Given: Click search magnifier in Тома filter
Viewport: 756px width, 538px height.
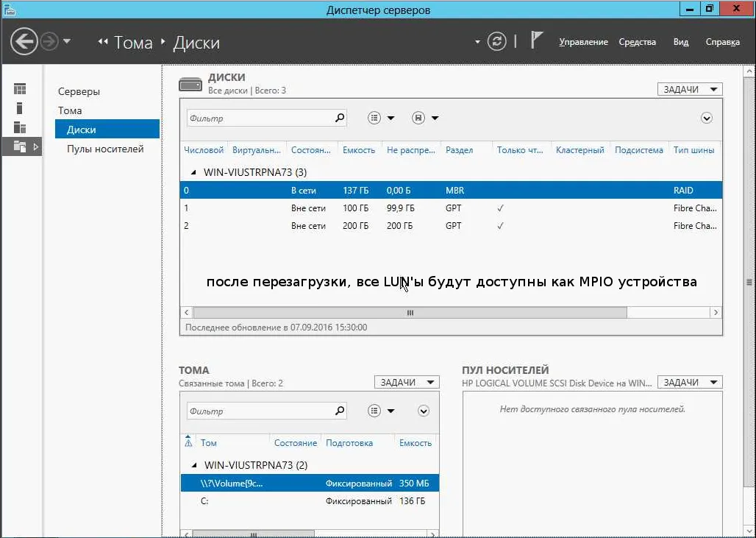Looking at the screenshot, I should tap(340, 411).
